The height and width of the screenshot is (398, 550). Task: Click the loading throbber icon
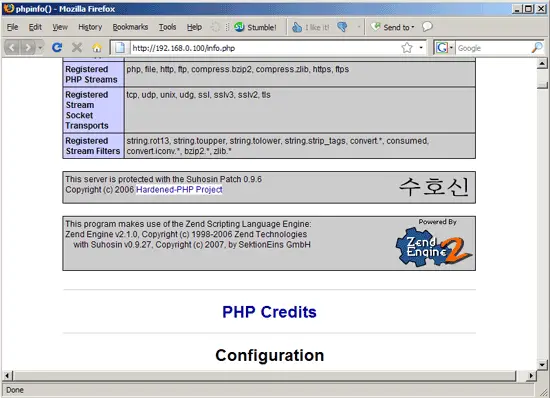tap(215, 27)
